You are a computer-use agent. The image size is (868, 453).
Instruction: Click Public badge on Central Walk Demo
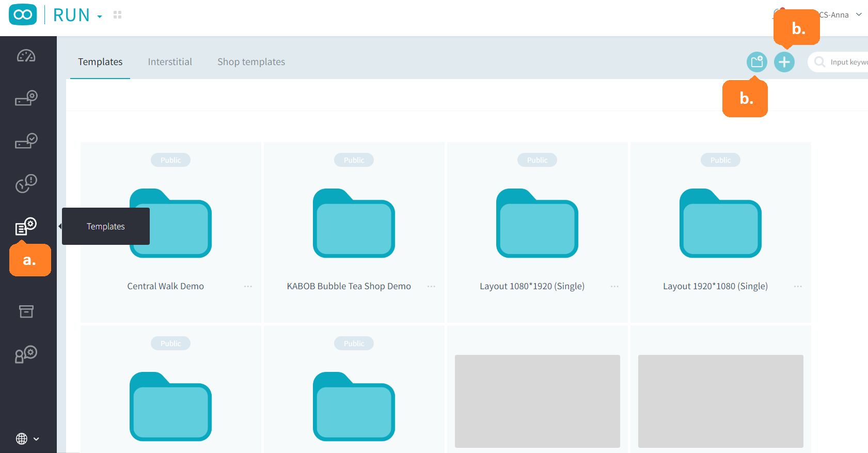[170, 160]
